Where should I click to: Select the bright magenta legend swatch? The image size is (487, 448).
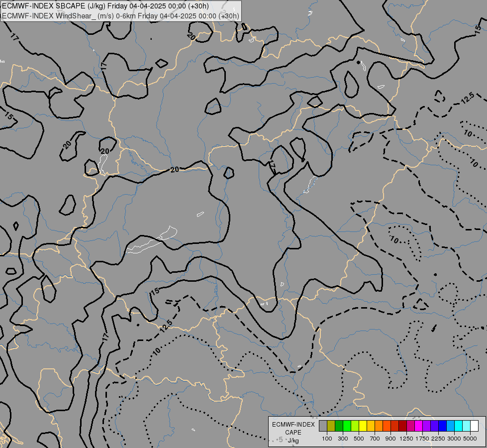pos(419,426)
